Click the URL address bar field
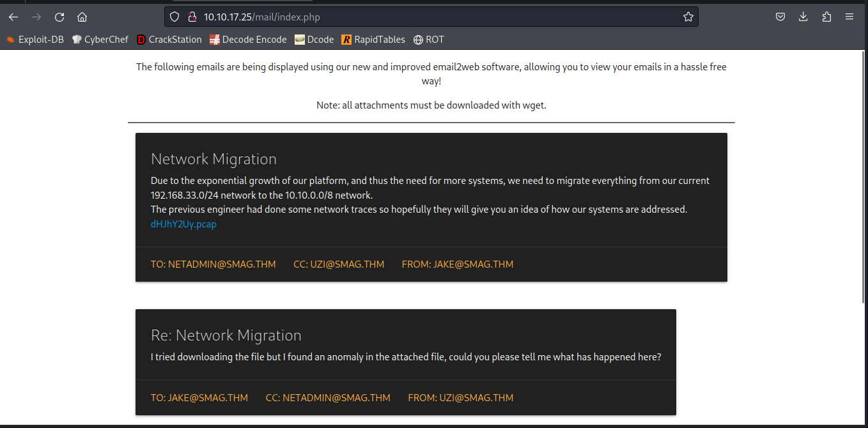868x428 pixels. pyautogui.click(x=435, y=17)
